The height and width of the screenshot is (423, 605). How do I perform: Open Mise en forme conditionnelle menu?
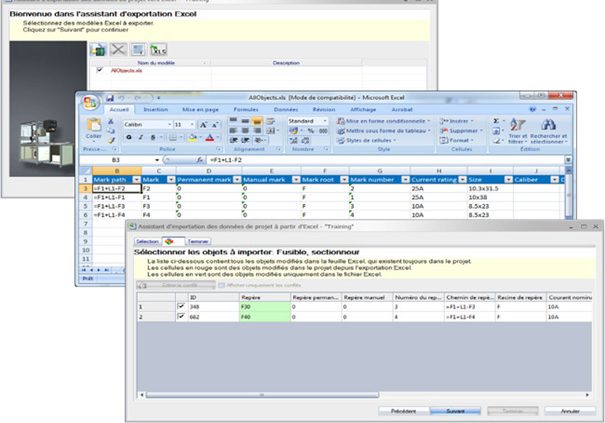pos(384,121)
